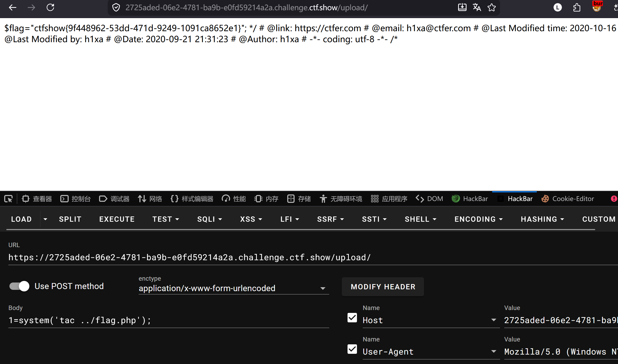This screenshot has height=364, width=618.
Task: Click the MODIFY HEADER button
Action: click(x=383, y=287)
